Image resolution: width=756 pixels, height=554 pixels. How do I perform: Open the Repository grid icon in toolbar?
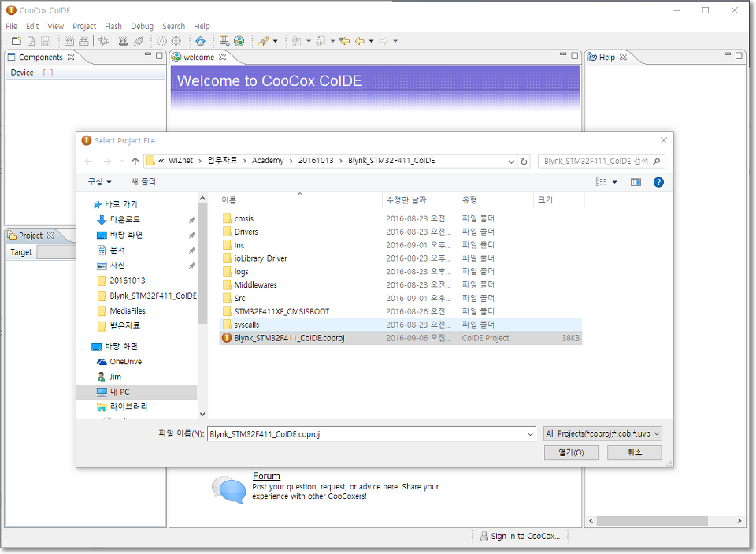point(224,41)
